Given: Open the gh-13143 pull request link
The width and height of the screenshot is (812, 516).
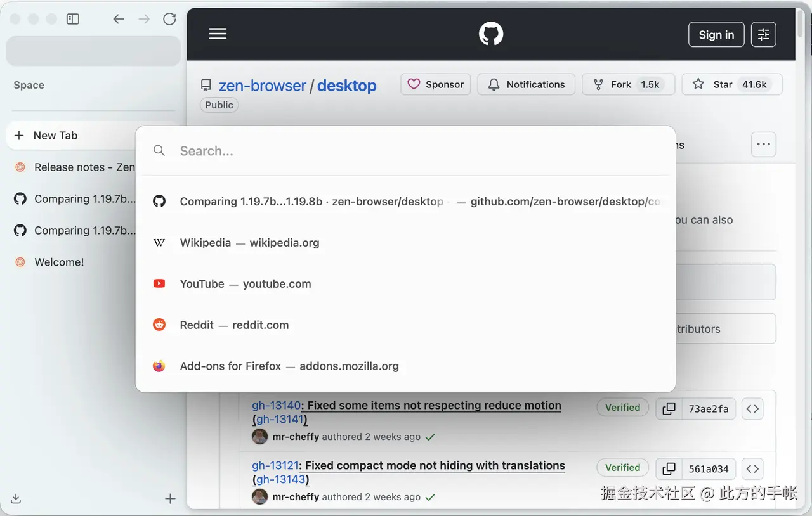Looking at the screenshot, I should pyautogui.click(x=280, y=480).
